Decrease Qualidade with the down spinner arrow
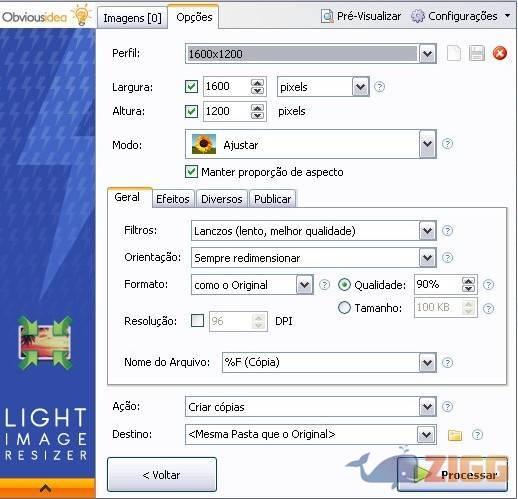This screenshot has width=518, height=499. point(468,289)
